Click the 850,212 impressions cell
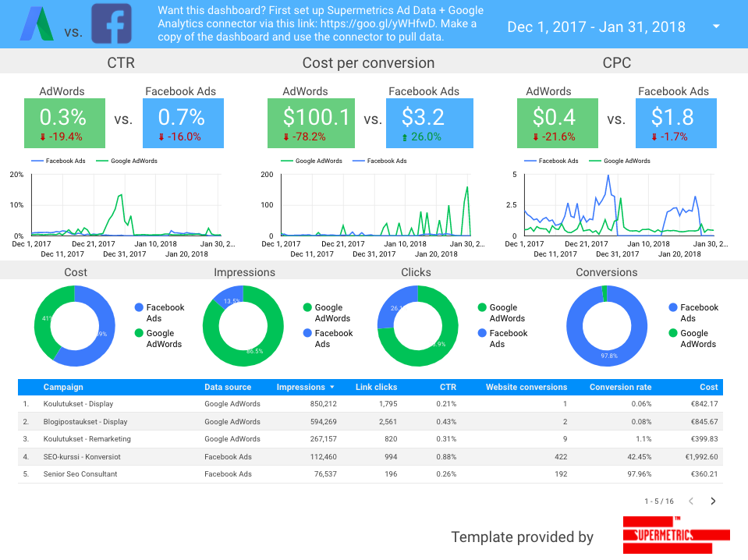 tap(323, 403)
